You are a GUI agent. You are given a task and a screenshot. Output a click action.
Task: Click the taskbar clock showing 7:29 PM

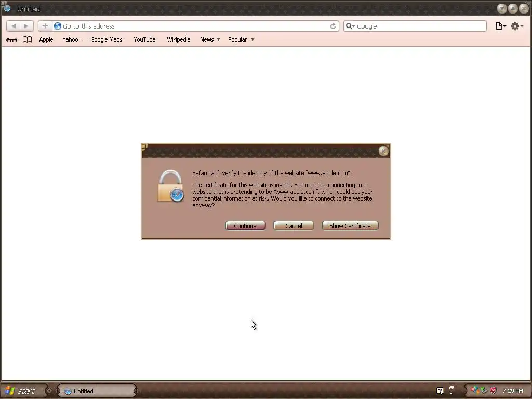coord(513,391)
